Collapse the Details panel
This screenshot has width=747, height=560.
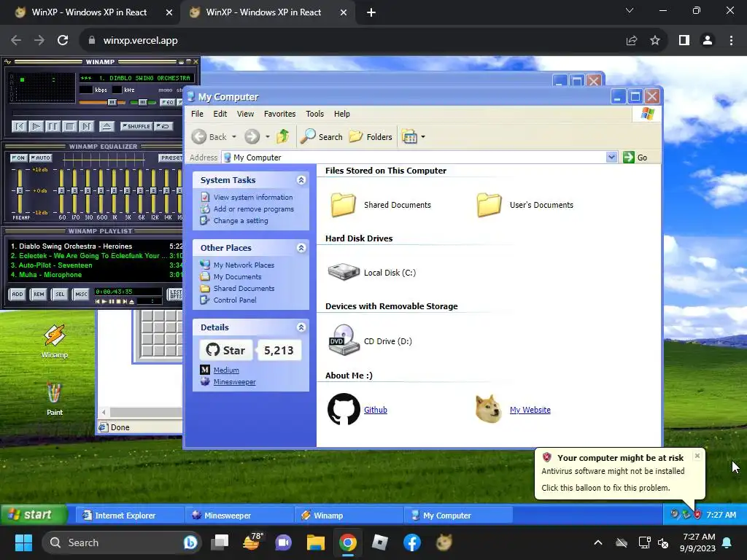click(301, 327)
